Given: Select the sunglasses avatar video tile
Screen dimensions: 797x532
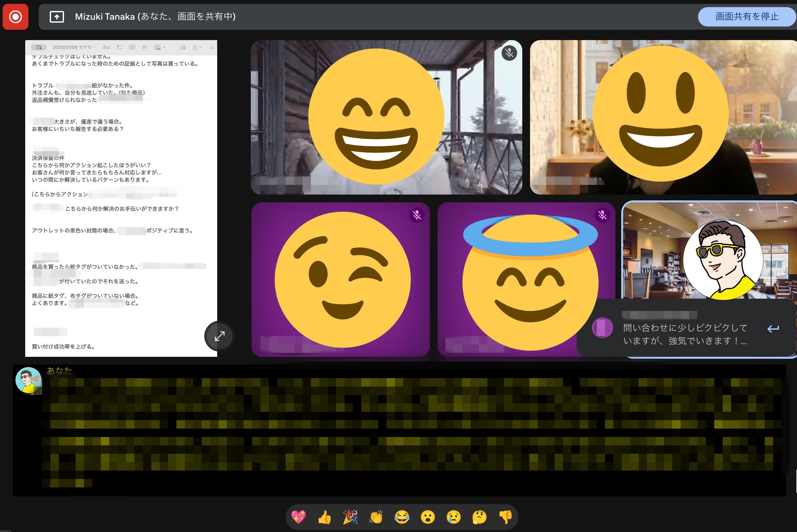Looking at the screenshot, I should point(709,251).
